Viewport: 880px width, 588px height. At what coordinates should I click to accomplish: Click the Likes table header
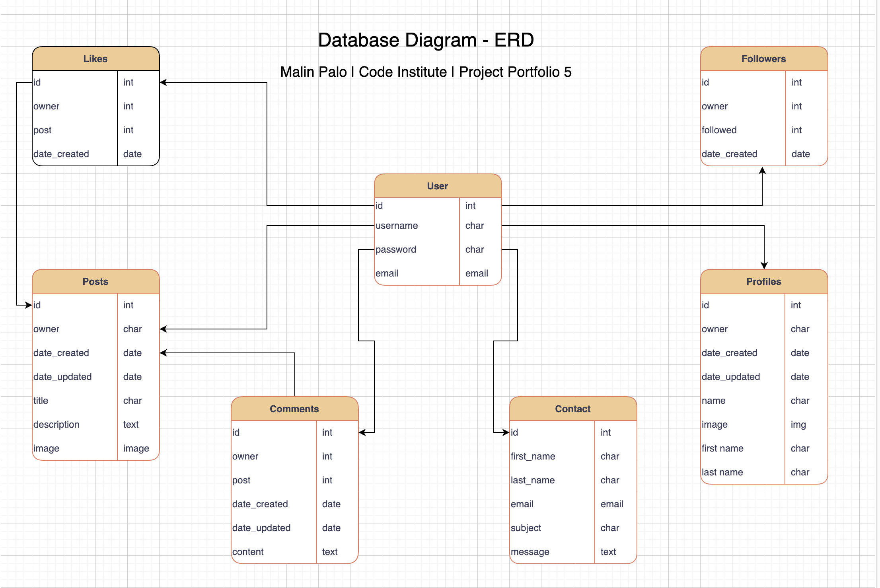(95, 58)
